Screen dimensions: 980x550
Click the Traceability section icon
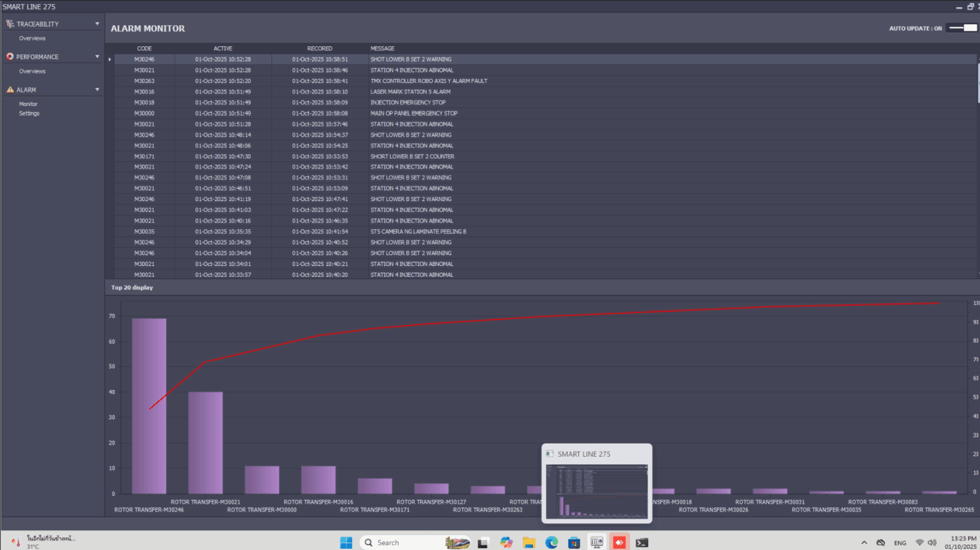(10, 23)
